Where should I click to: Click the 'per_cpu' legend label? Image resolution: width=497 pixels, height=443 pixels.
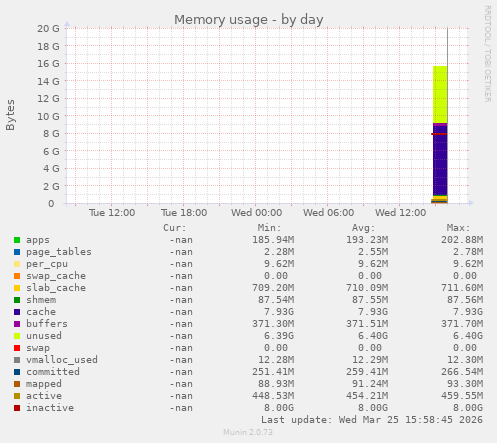click(x=47, y=264)
